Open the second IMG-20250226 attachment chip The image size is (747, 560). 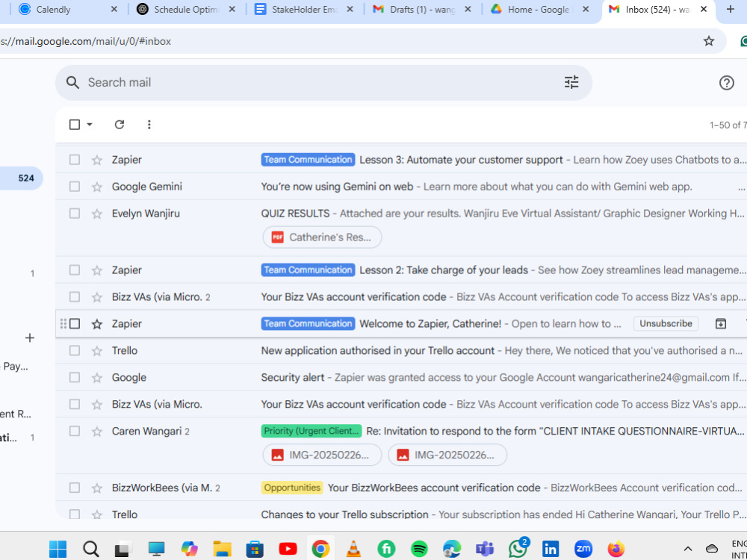pyautogui.click(x=447, y=455)
